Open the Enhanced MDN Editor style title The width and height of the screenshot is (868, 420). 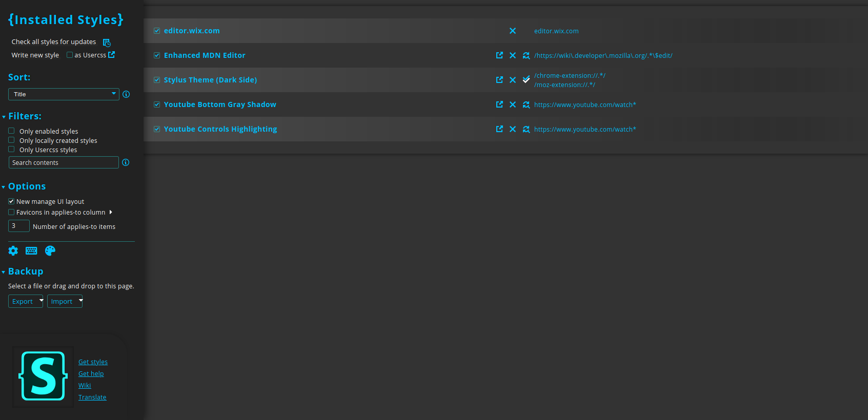(205, 55)
